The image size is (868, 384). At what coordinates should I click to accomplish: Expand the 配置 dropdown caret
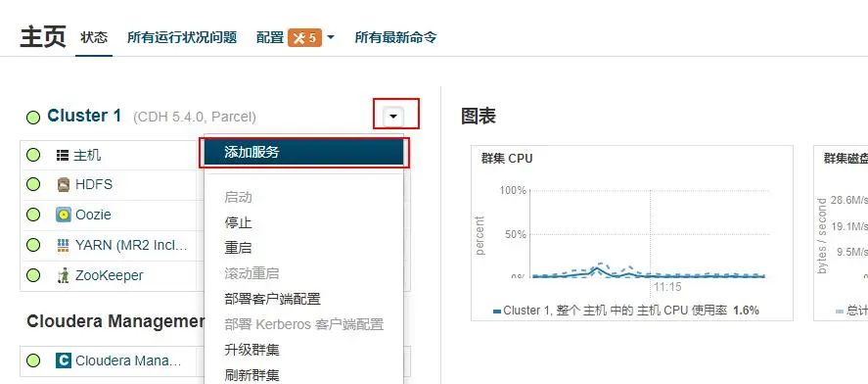pos(331,37)
